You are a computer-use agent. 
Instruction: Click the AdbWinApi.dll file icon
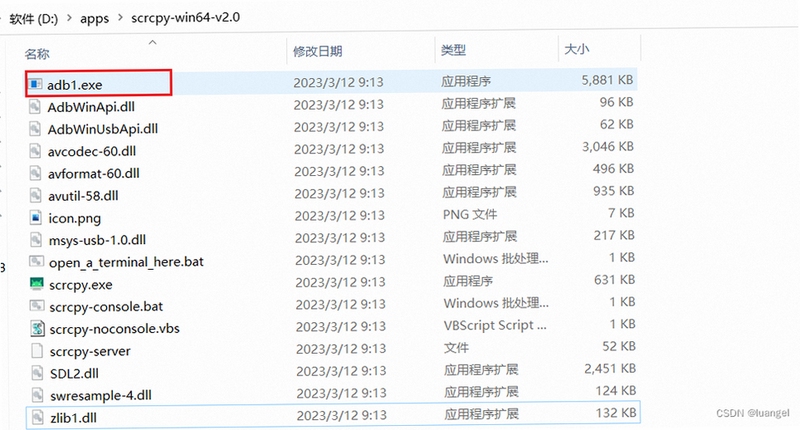(x=35, y=106)
